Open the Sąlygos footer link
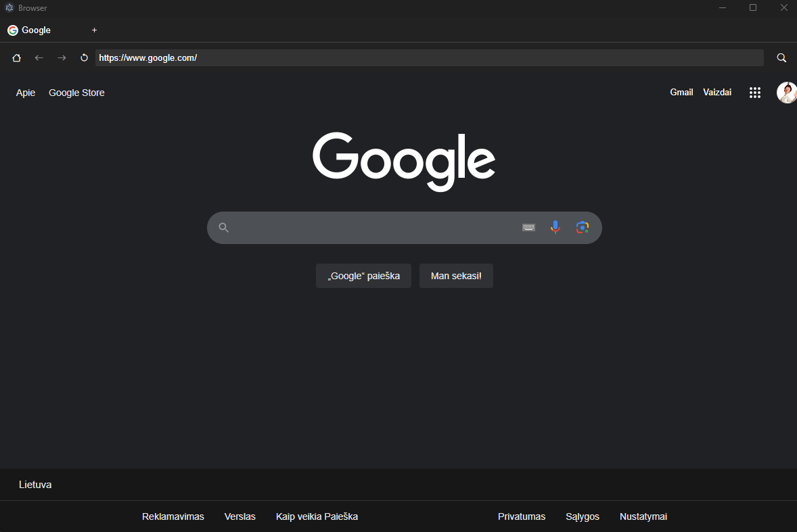 tap(583, 516)
